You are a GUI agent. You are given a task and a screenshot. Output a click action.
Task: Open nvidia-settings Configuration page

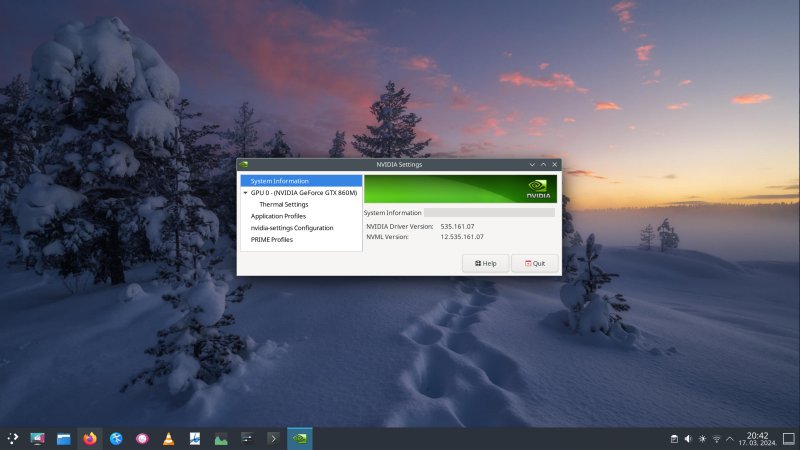pos(292,228)
